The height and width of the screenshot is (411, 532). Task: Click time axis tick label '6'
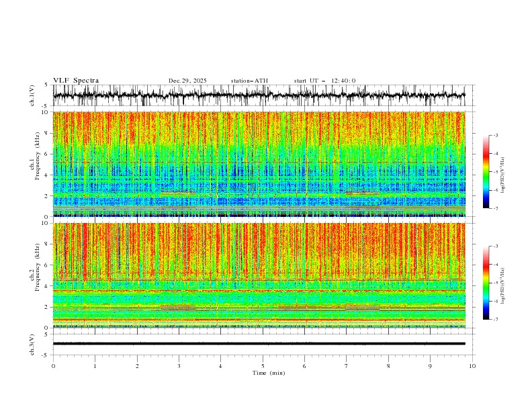point(304,366)
